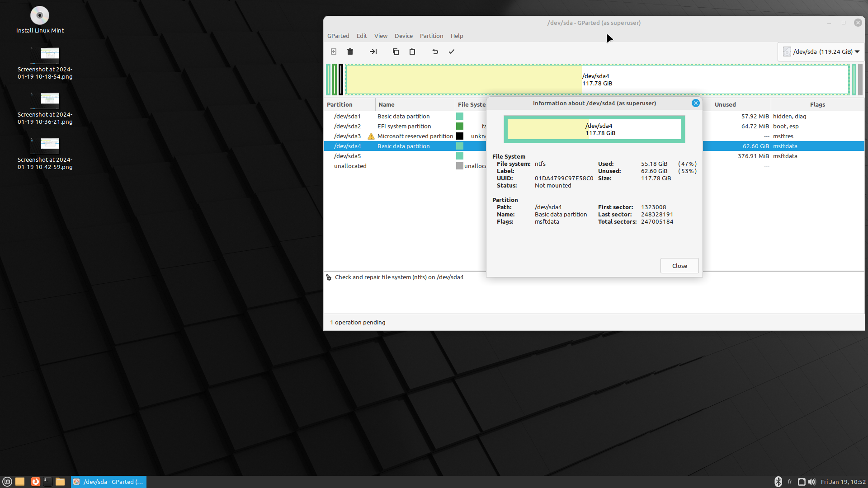Click the Delete partition trash icon
This screenshot has width=868, height=488.
(x=350, y=52)
